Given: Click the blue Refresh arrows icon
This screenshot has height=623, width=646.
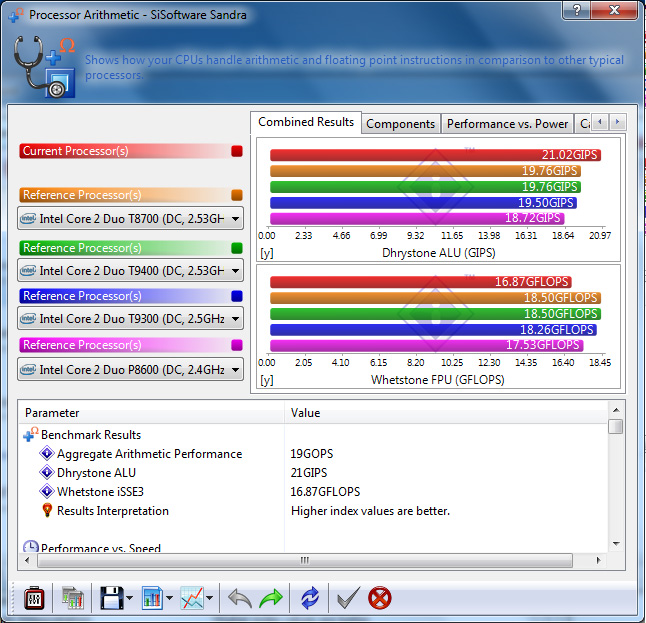Looking at the screenshot, I should [310, 598].
